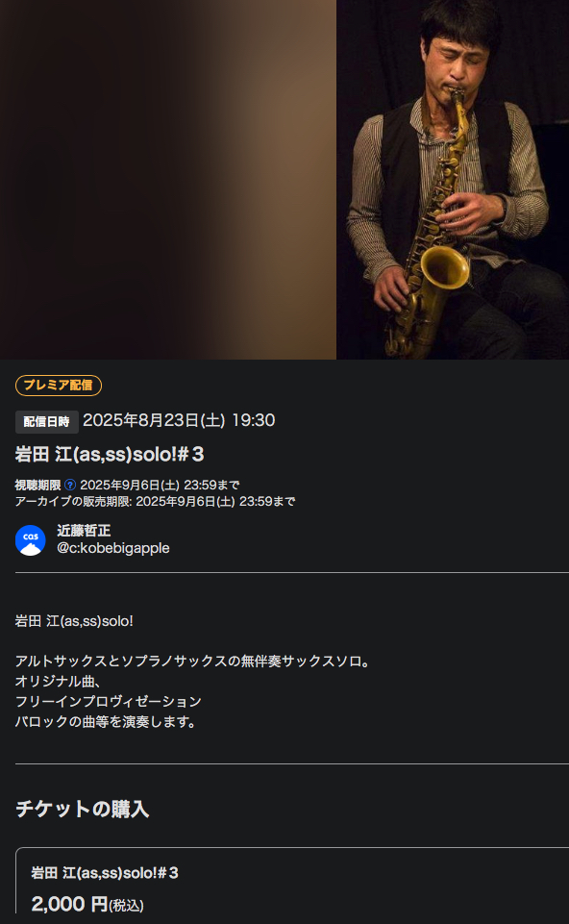Click the blurred left banner background area
The width and height of the screenshot is (569, 924).
(x=168, y=179)
